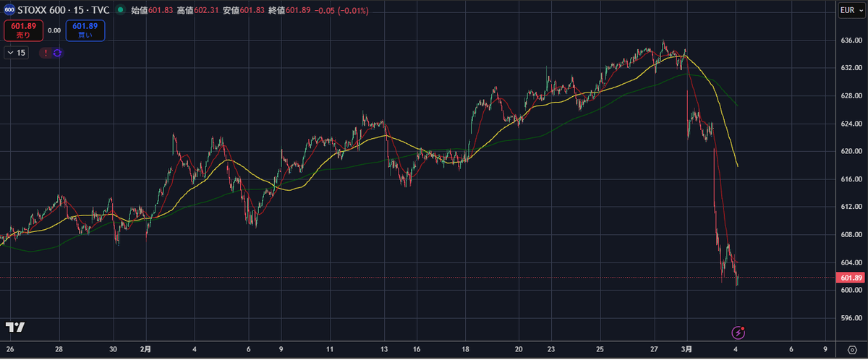Click the red exclamation warning icon
The height and width of the screenshot is (360, 868).
(46, 53)
